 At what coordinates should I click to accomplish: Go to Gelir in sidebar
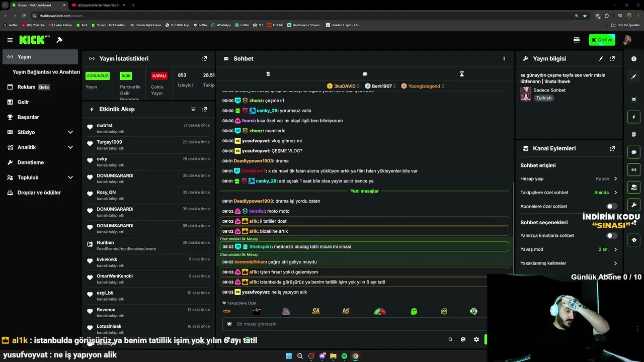[40, 102]
